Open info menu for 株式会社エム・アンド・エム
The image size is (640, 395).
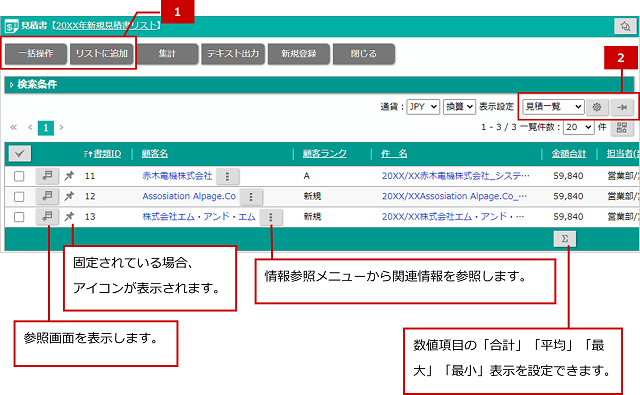tap(270, 217)
